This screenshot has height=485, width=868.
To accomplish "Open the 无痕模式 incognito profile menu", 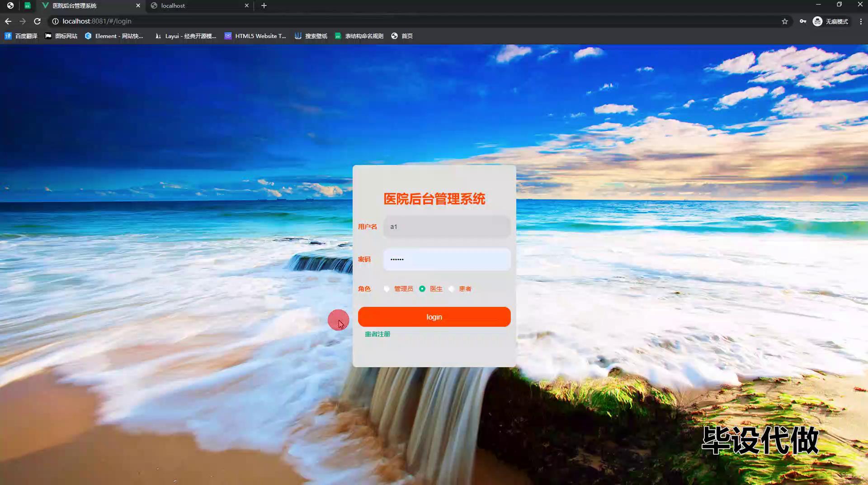I will click(x=831, y=21).
